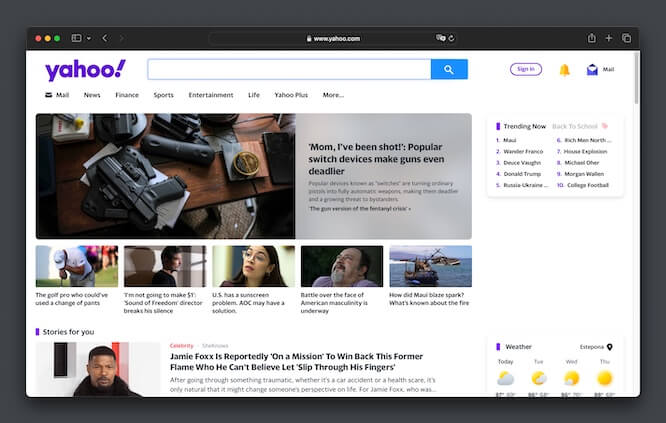This screenshot has width=666, height=423.
Task: Open the News navigation item
Action: click(92, 95)
